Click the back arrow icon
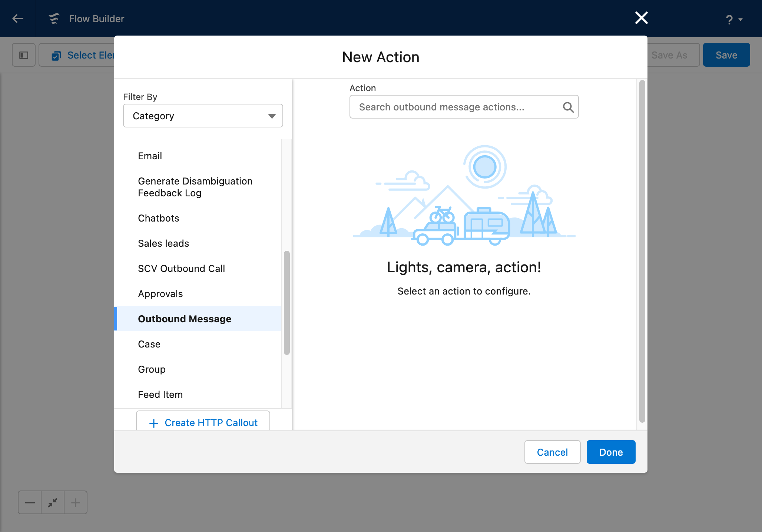Image resolution: width=762 pixels, height=532 pixels. tap(17, 19)
